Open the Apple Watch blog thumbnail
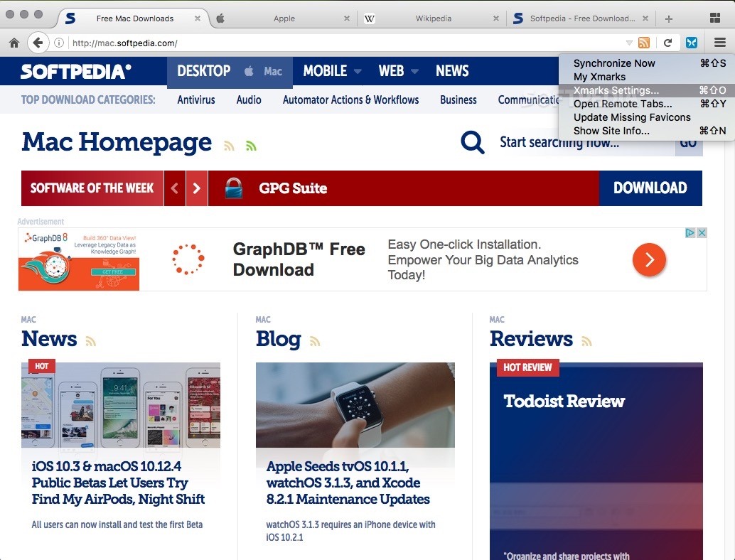This screenshot has height=560, width=735. coord(355,405)
